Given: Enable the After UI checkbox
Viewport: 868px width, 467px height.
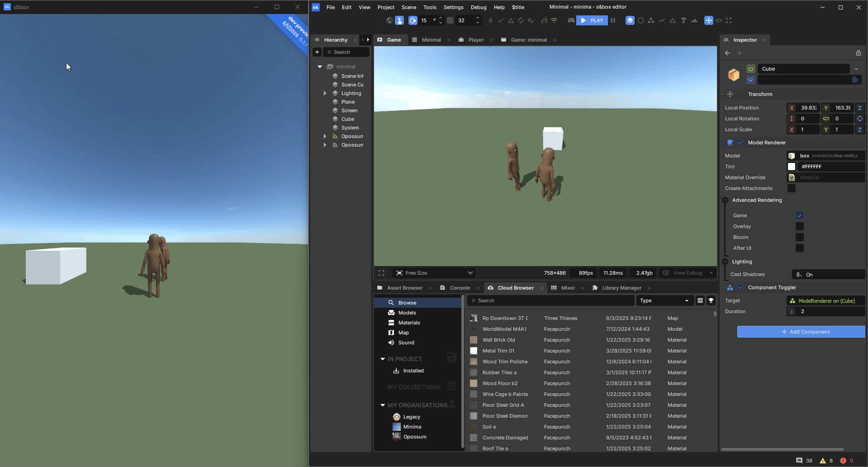Looking at the screenshot, I should [x=800, y=248].
